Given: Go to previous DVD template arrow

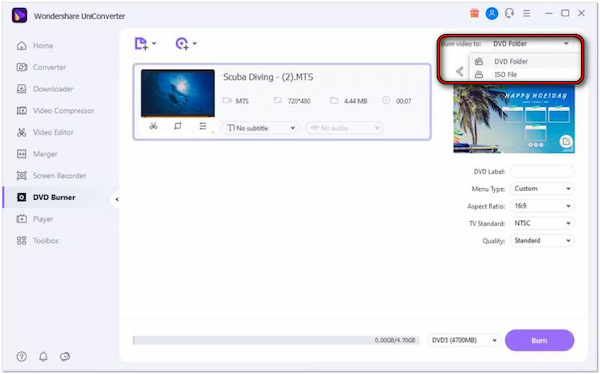Looking at the screenshot, I should [460, 71].
